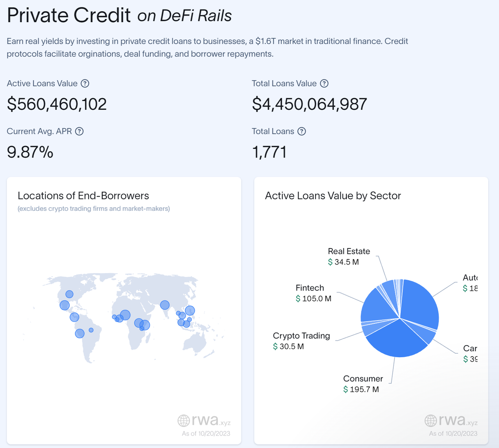
Task: Click the Locations of End-Borrowers heading
Action: point(83,196)
